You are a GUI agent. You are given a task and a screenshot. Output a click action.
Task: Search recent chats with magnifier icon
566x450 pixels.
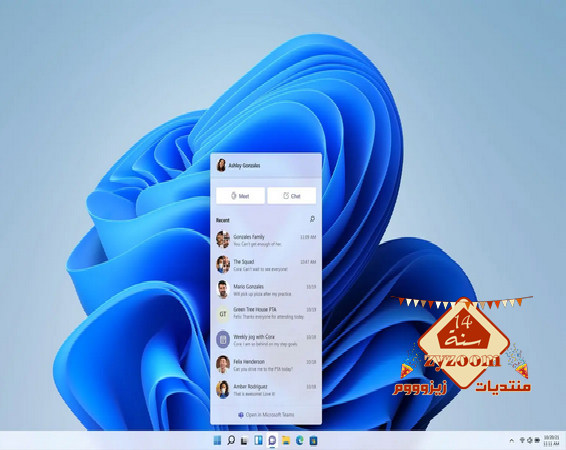pos(312,219)
